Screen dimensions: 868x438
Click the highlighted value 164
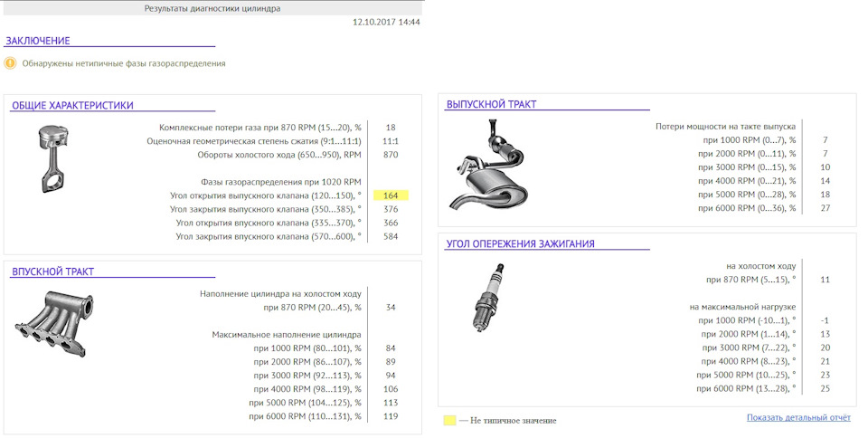click(x=391, y=195)
